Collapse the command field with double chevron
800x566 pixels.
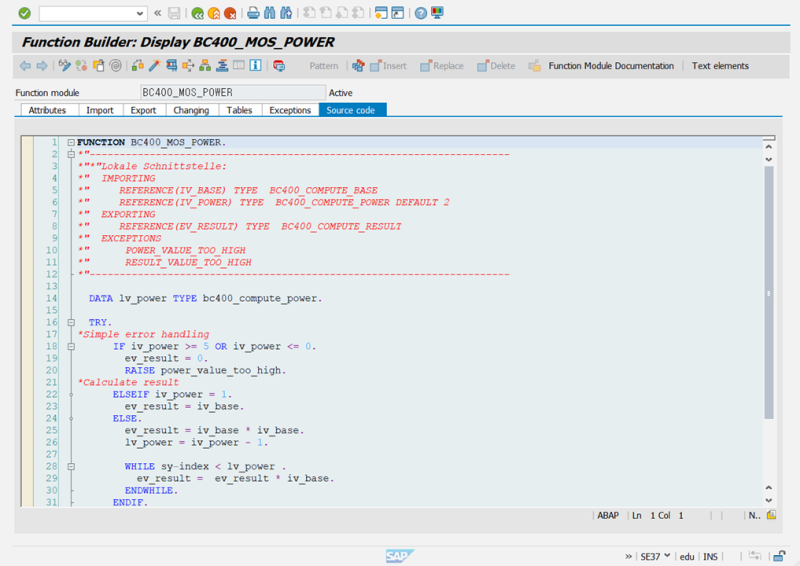click(x=158, y=13)
